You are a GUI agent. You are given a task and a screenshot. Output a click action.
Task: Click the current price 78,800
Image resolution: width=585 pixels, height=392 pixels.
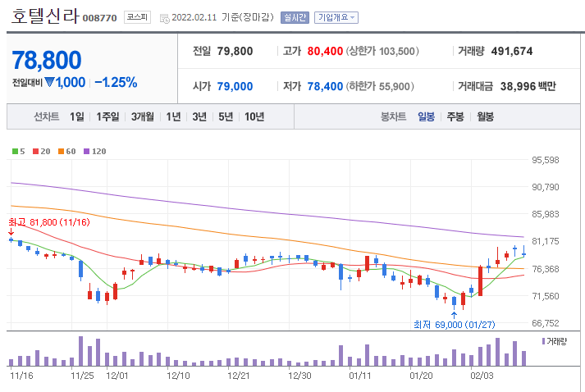(47, 60)
